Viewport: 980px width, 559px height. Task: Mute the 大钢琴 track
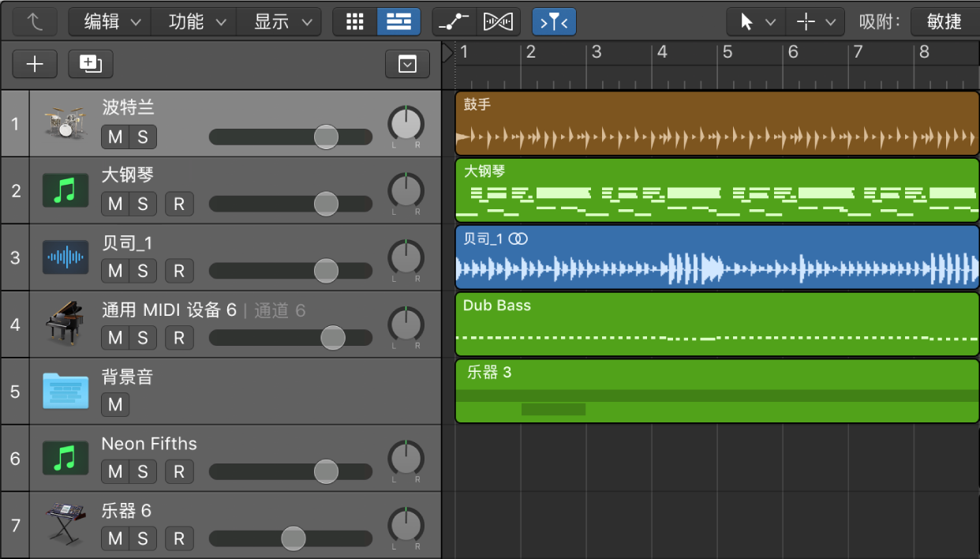(x=115, y=204)
